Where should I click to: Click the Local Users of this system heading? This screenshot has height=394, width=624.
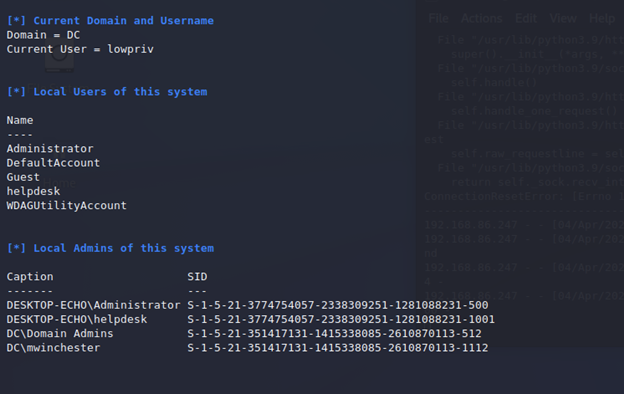107,92
